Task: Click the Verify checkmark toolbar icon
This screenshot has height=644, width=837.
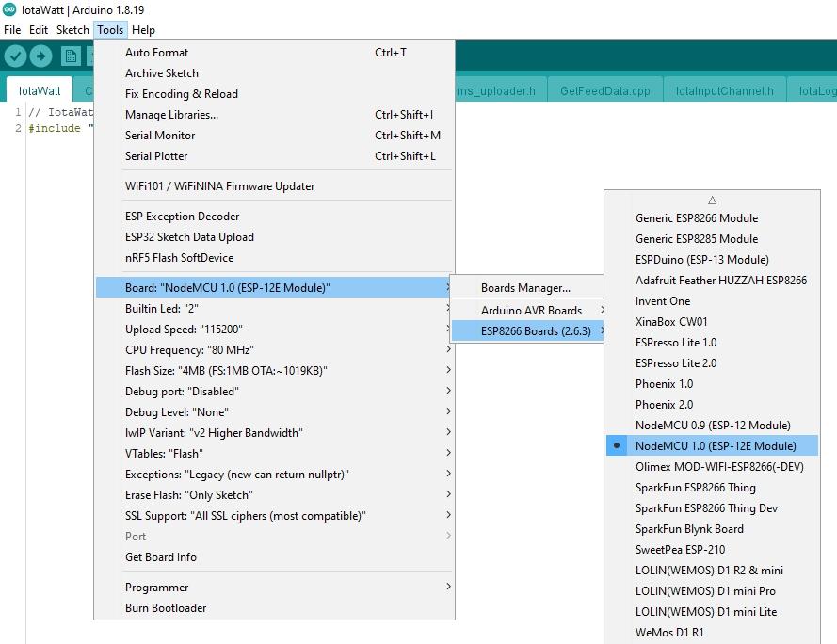Action: point(15,56)
